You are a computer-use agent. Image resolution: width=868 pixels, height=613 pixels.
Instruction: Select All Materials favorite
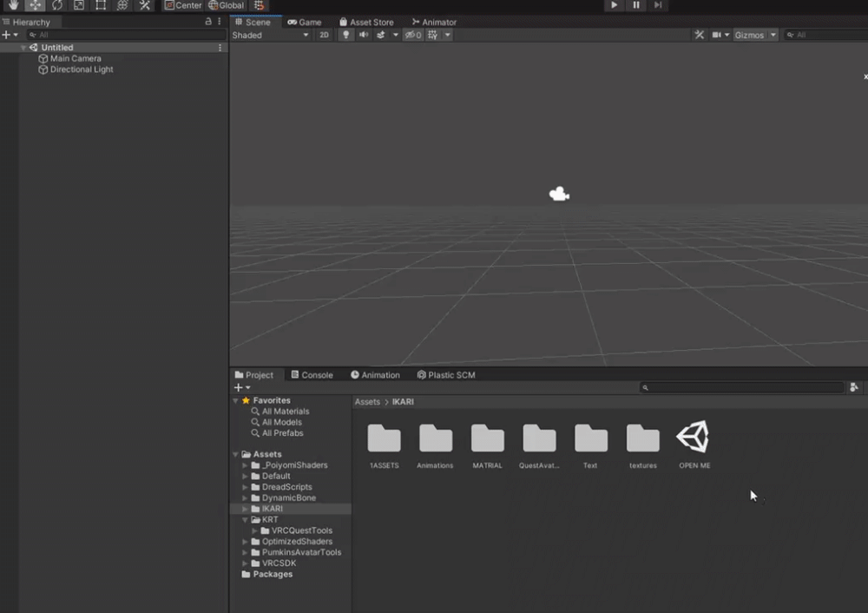285,412
